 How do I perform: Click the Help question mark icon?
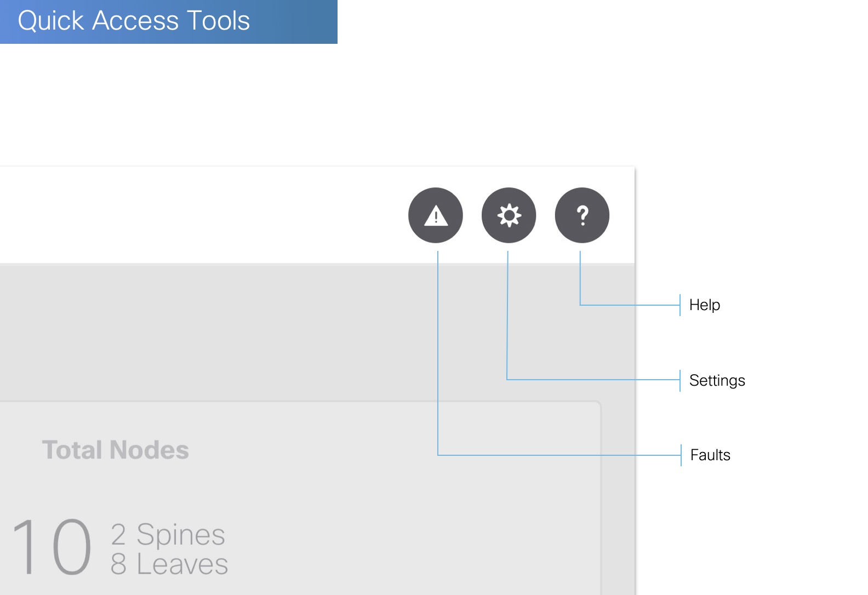(582, 215)
